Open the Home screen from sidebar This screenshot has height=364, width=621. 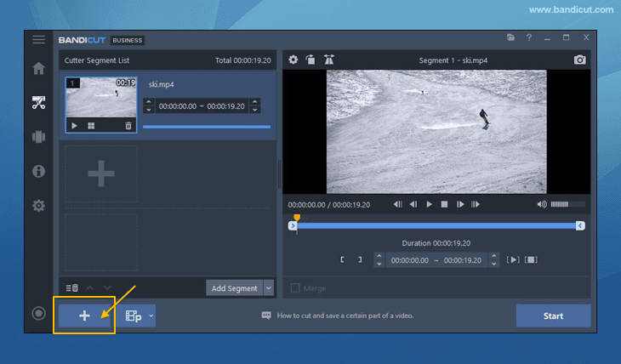point(38,69)
